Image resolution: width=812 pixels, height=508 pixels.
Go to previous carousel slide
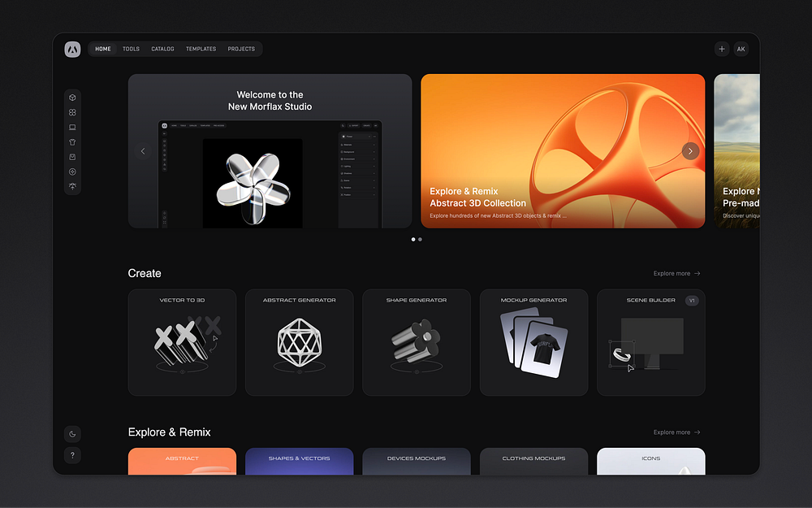pyautogui.click(x=143, y=151)
